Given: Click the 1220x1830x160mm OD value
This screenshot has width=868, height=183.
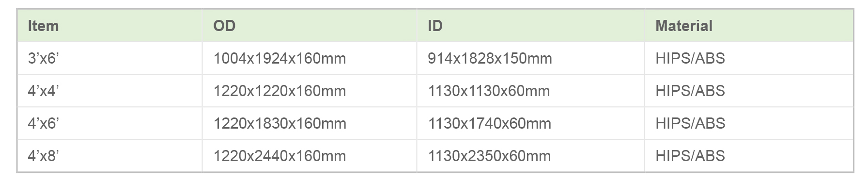Looking at the screenshot, I should 280,124.
